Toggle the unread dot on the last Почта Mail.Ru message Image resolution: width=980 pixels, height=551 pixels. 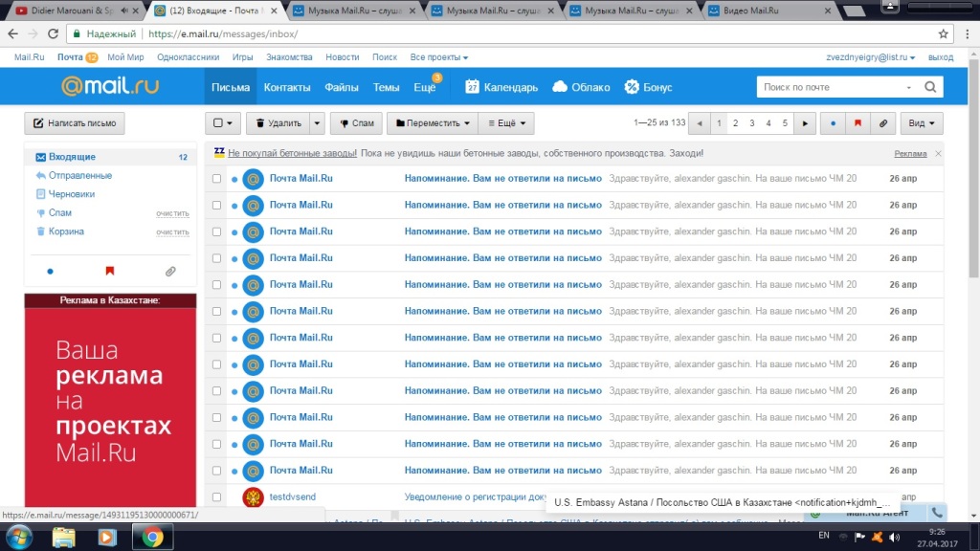[x=234, y=471]
